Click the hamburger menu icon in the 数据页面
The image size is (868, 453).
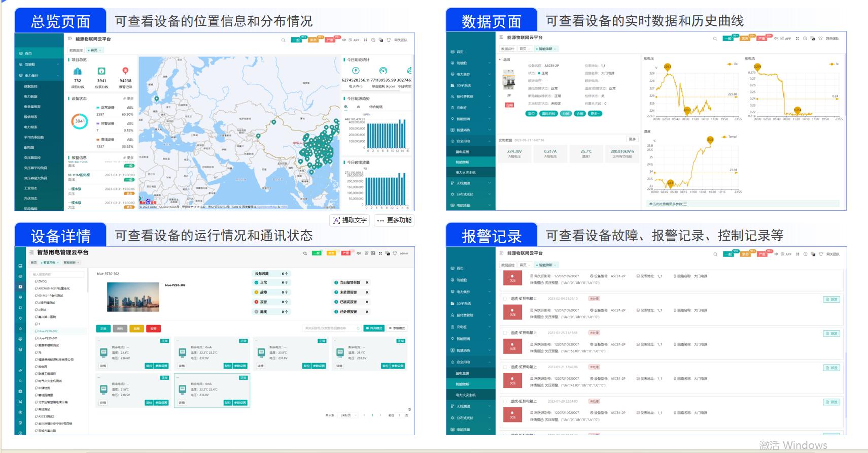click(x=501, y=37)
